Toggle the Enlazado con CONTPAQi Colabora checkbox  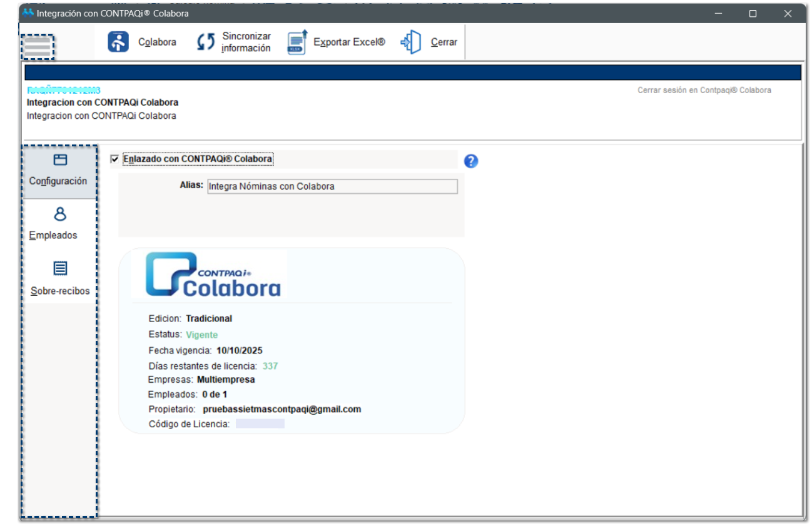point(114,159)
